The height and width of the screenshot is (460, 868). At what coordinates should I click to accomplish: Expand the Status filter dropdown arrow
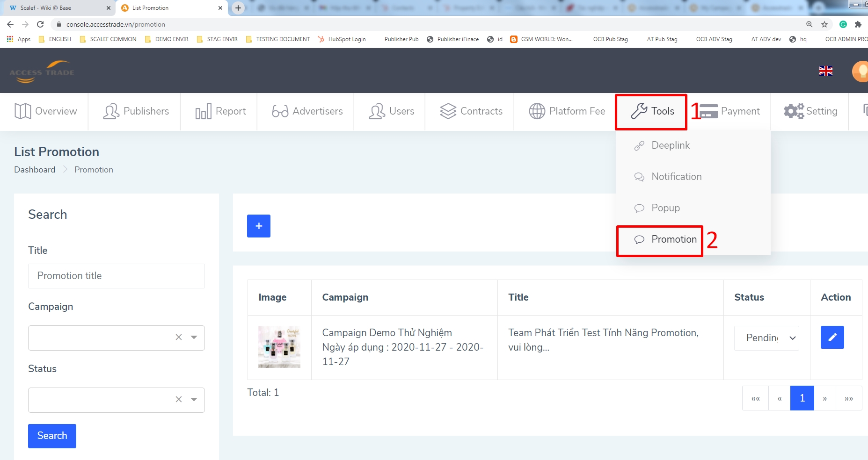point(194,399)
